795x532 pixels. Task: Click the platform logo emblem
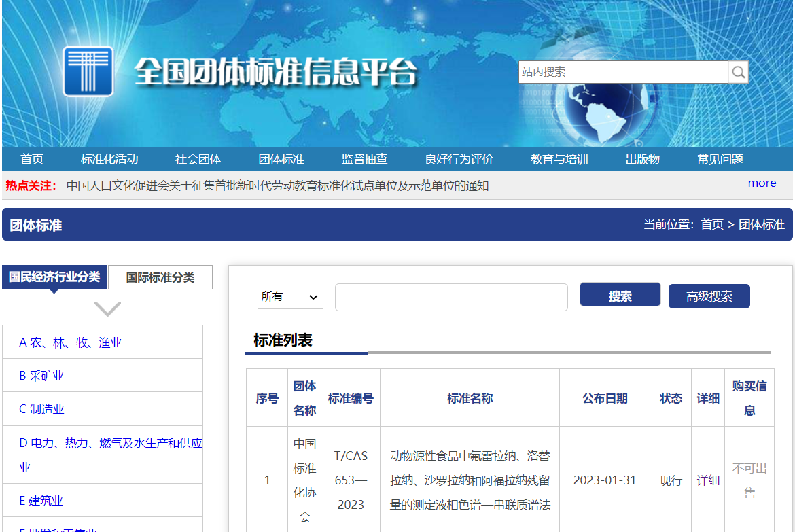(x=88, y=71)
